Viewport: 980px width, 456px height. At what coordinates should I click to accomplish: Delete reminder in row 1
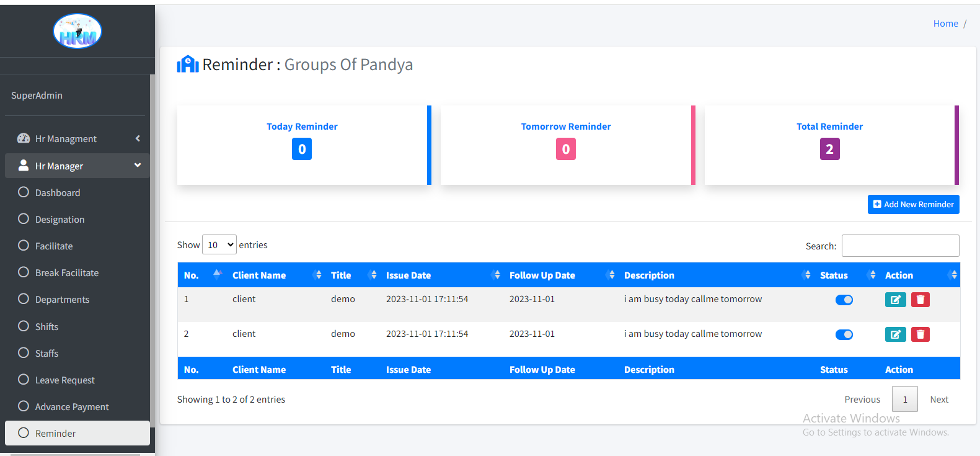[x=920, y=300]
